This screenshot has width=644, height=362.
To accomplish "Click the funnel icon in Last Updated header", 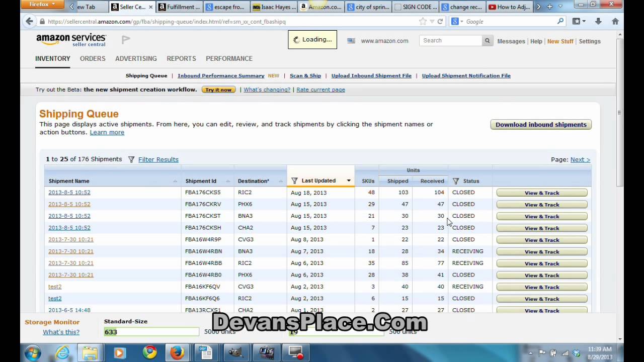I will [x=295, y=180].
